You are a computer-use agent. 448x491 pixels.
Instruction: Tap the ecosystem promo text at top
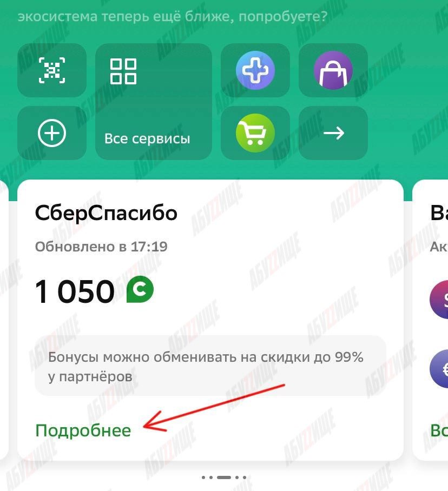pyautogui.click(x=172, y=16)
